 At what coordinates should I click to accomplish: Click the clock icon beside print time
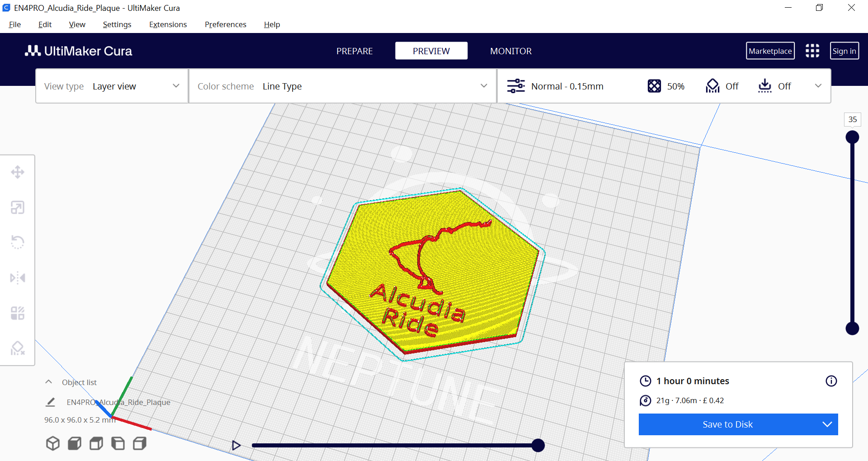click(646, 381)
